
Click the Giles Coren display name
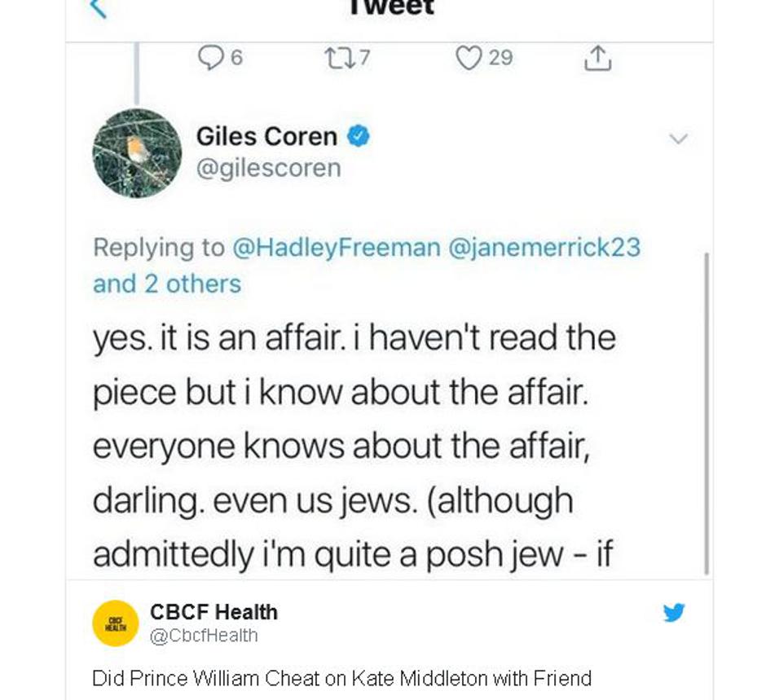[x=266, y=136]
